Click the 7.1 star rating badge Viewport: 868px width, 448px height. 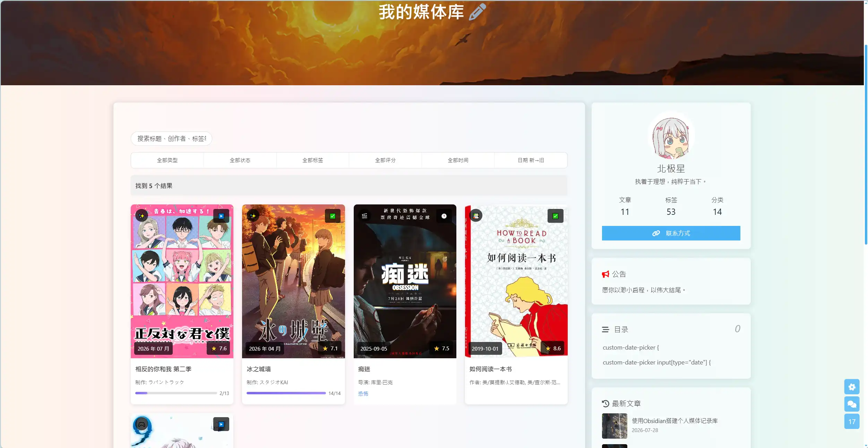click(330, 348)
